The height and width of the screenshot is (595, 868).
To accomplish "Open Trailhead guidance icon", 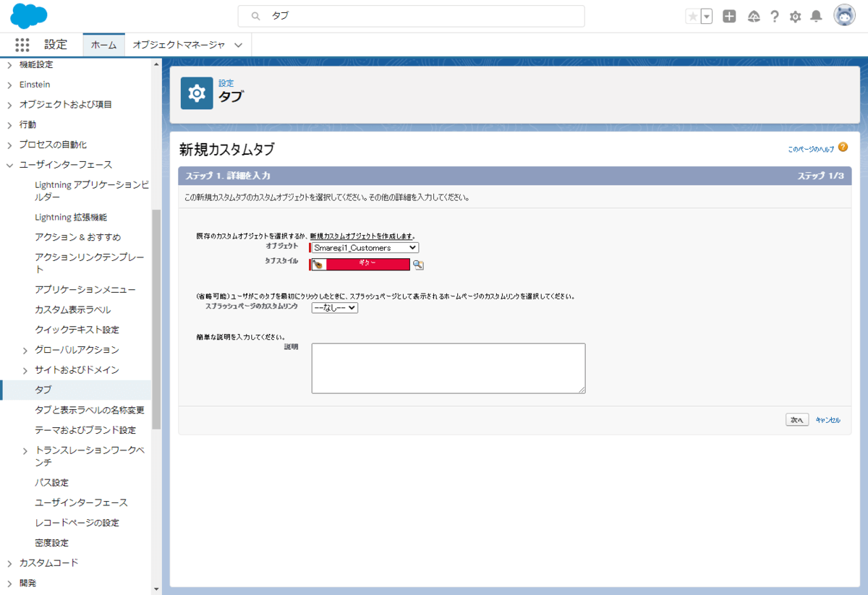I will click(753, 16).
